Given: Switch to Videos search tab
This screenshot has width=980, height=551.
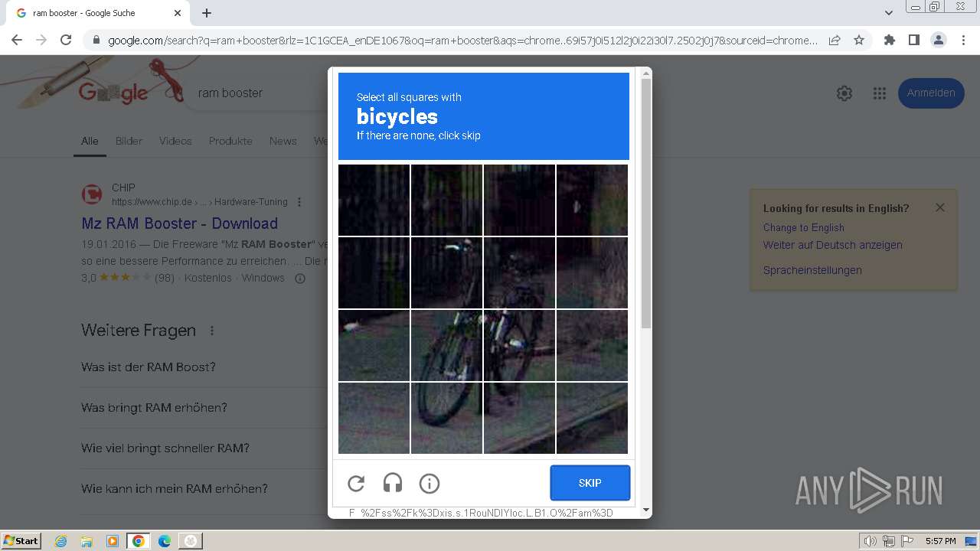Looking at the screenshot, I should 175,142.
